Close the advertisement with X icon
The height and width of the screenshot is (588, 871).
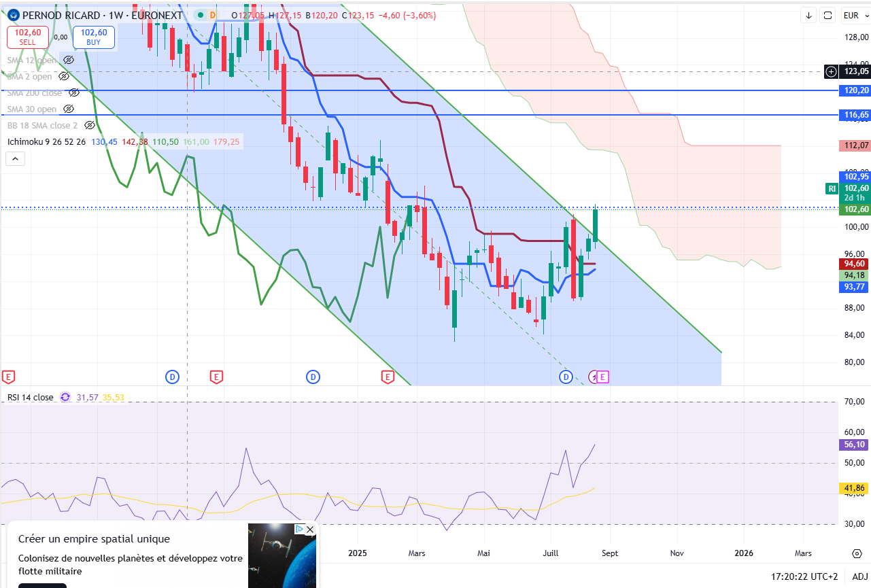pyautogui.click(x=310, y=529)
